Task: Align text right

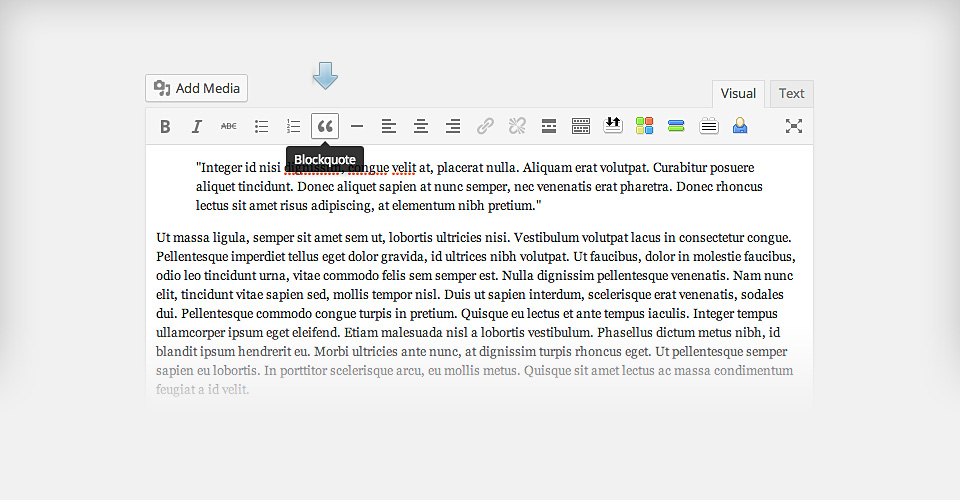Action: [x=452, y=127]
